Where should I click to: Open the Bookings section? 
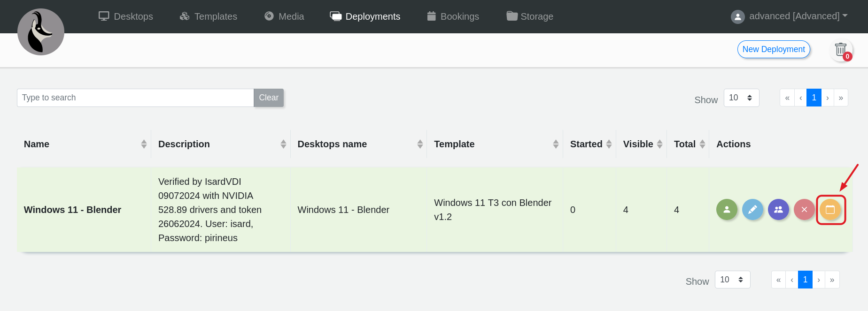tap(453, 16)
